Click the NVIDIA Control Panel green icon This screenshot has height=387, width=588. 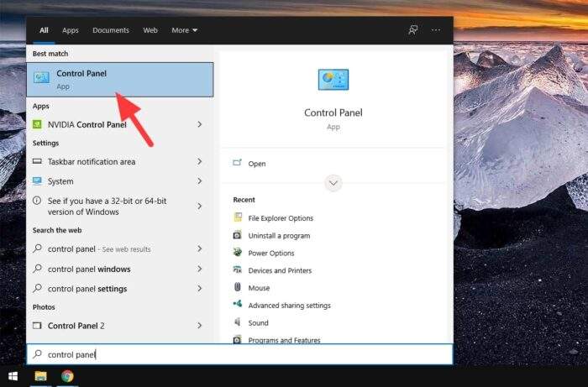(37, 124)
